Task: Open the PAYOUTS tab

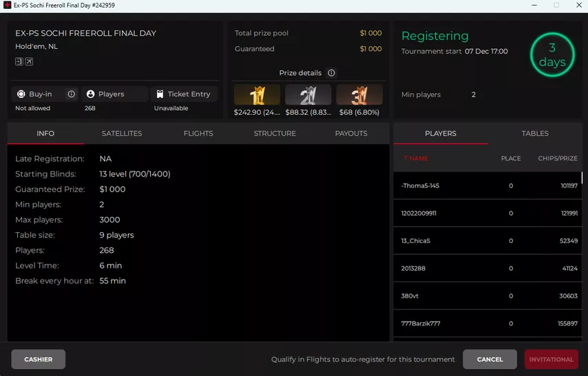Action: coord(351,134)
